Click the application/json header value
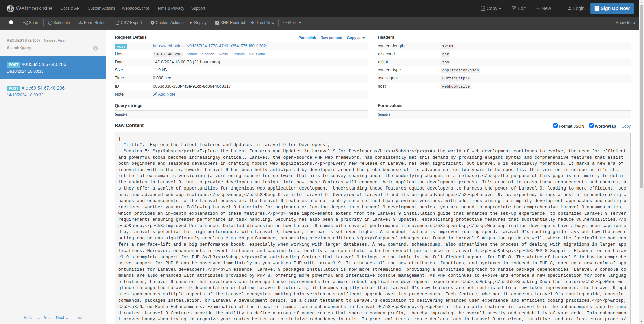 [x=460, y=70]
